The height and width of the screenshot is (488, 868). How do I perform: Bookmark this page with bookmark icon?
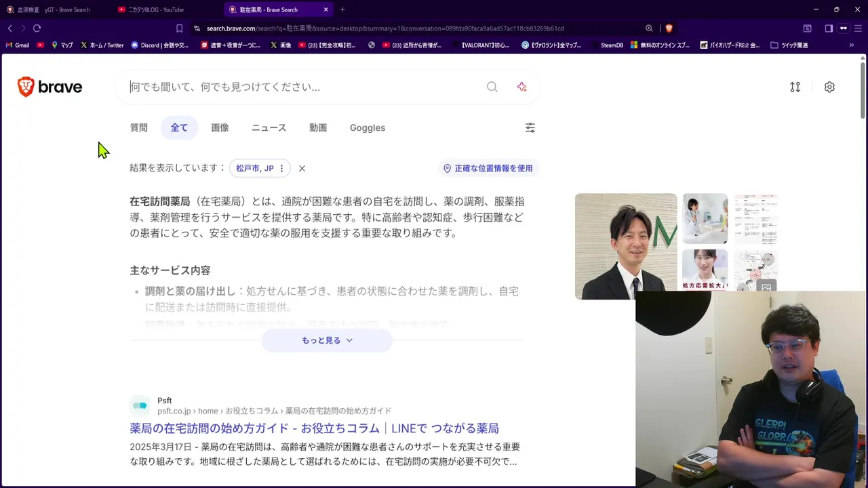pos(179,28)
